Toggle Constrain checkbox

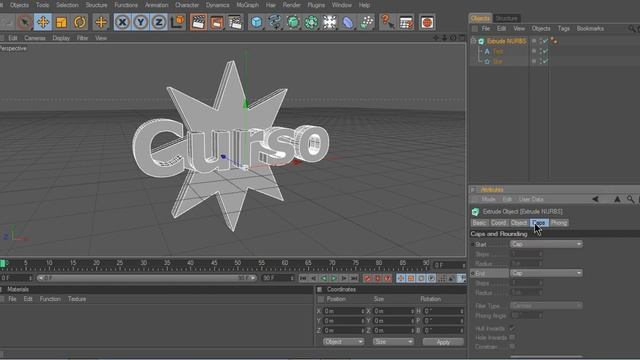[512, 347]
